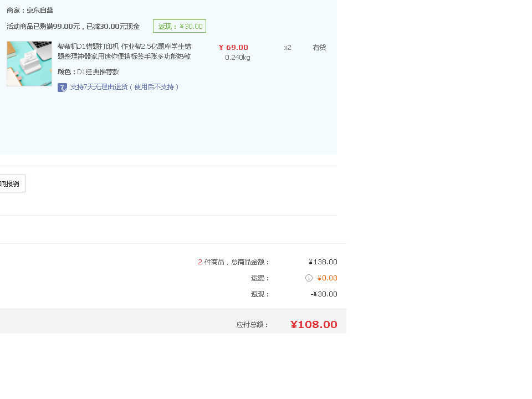Select the 返现： label in summary

tap(260, 294)
